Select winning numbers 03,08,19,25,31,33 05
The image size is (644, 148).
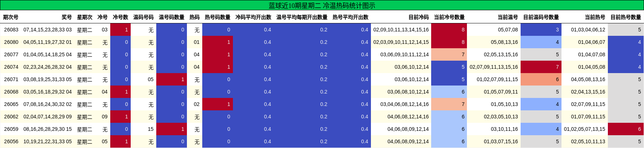[47, 79]
